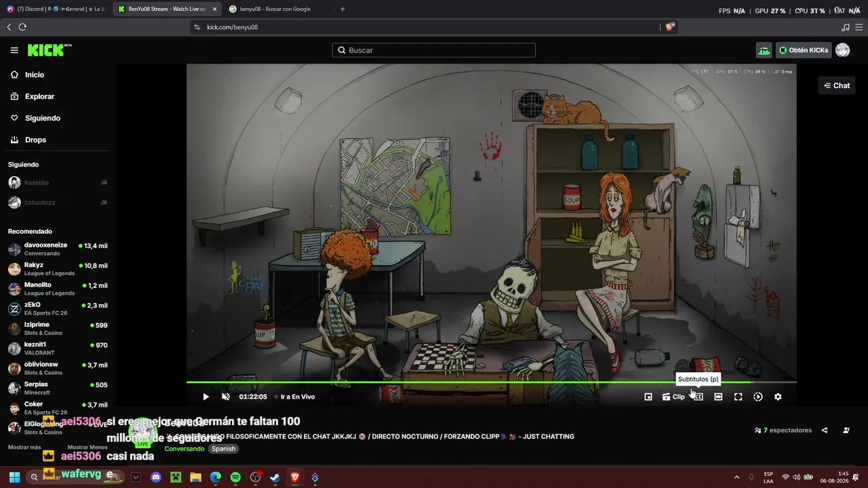The height and width of the screenshot is (488, 868).
Task: Open recommended channel Coker
Action: coord(58,408)
